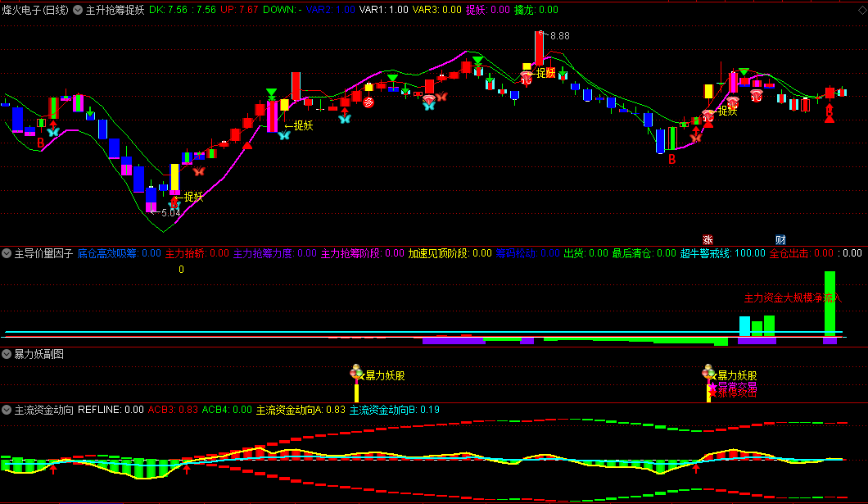Click the UP: 7.67 value readout

point(239,10)
